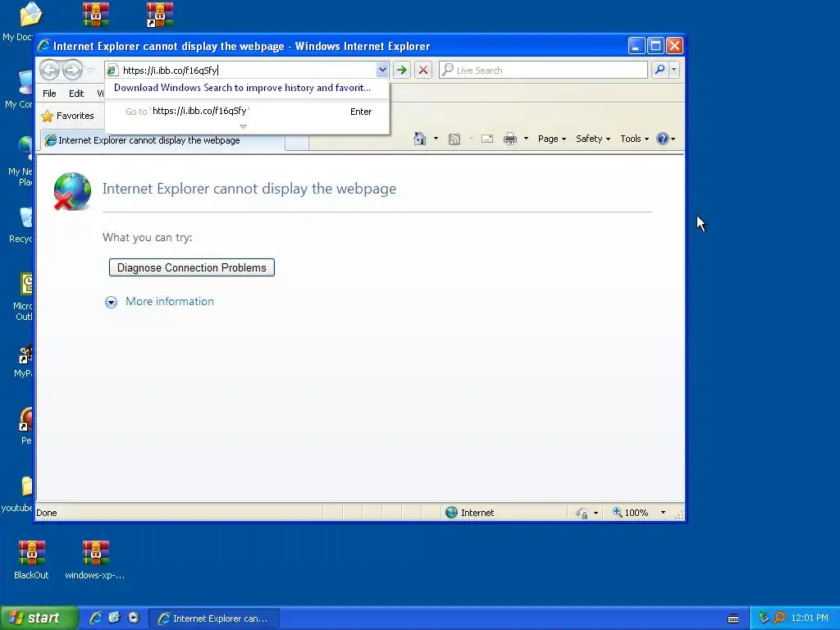840x630 pixels.
Task: Open the Safety menu
Action: (593, 139)
